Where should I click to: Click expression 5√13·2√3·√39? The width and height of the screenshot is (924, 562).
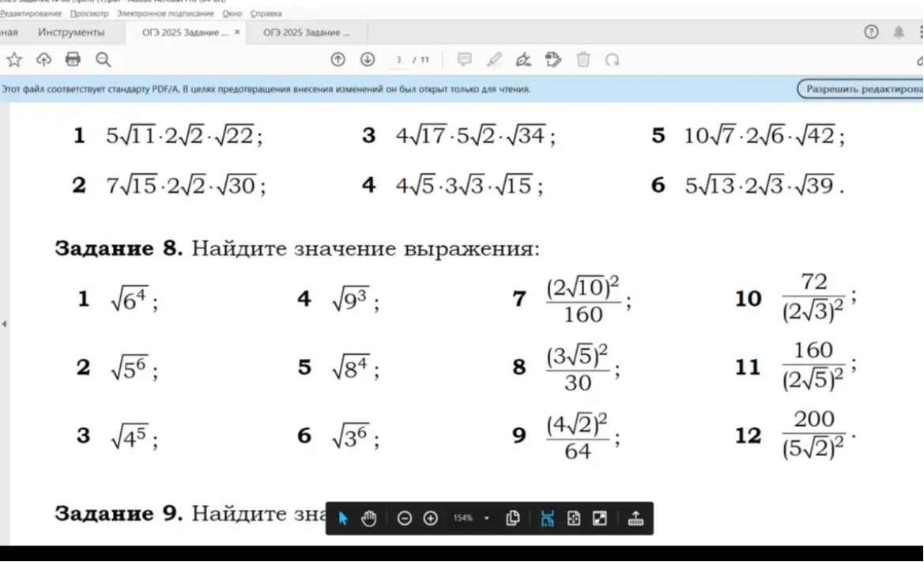(x=764, y=186)
